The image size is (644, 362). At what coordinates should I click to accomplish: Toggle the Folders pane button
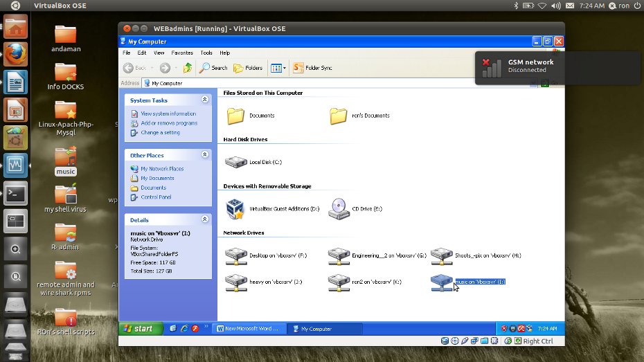tap(248, 68)
